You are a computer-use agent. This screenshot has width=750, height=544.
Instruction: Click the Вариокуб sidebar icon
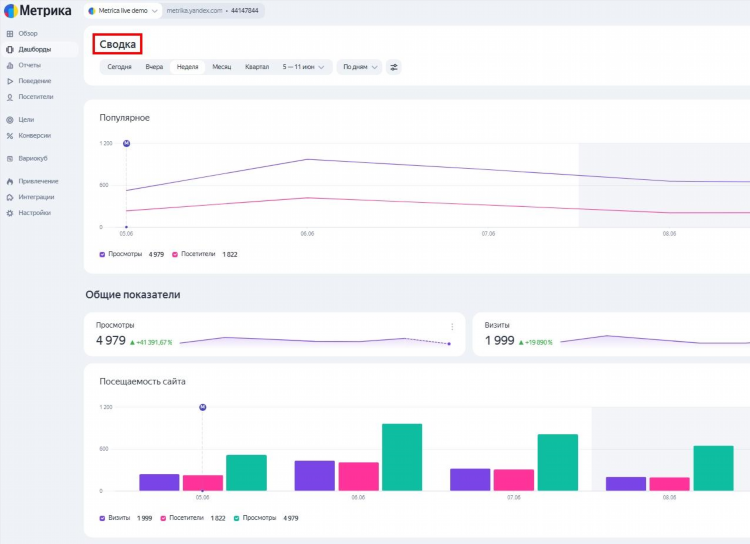click(10, 158)
